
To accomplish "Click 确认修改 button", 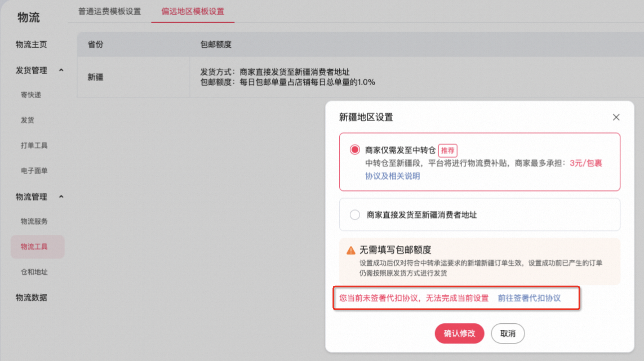I will (459, 333).
